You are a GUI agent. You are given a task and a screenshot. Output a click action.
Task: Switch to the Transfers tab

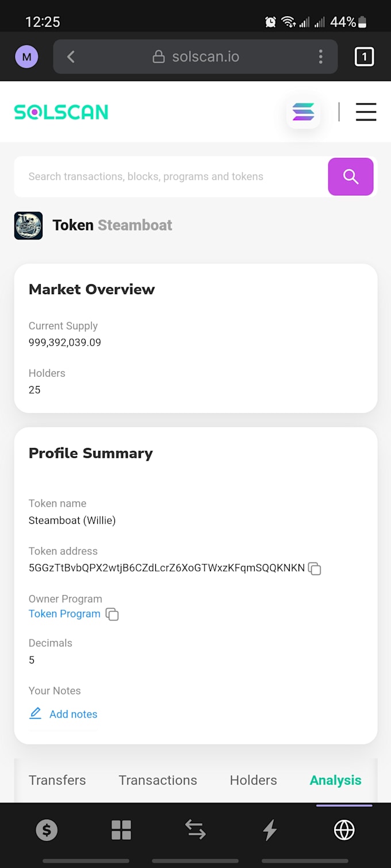(57, 780)
